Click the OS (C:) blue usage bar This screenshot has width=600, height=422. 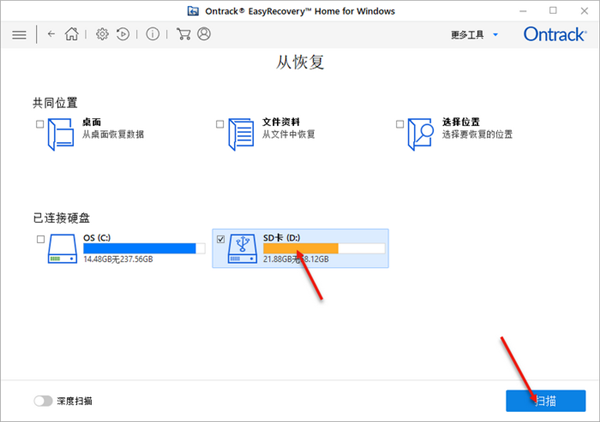tap(144, 249)
